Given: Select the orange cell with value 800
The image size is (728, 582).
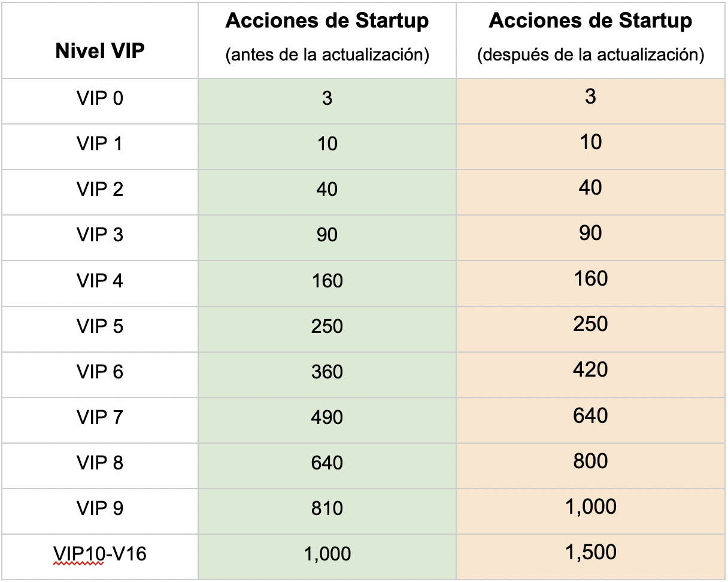Looking at the screenshot, I should pyautogui.click(x=590, y=461).
